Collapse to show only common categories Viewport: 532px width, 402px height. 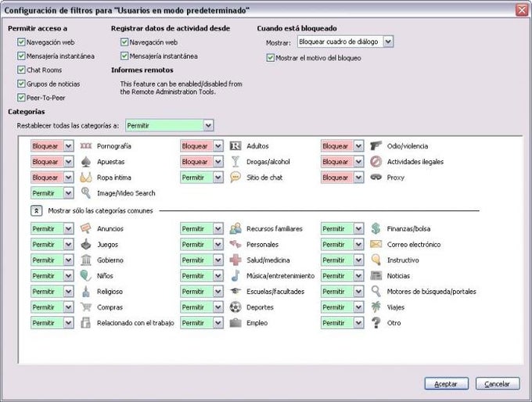36,210
